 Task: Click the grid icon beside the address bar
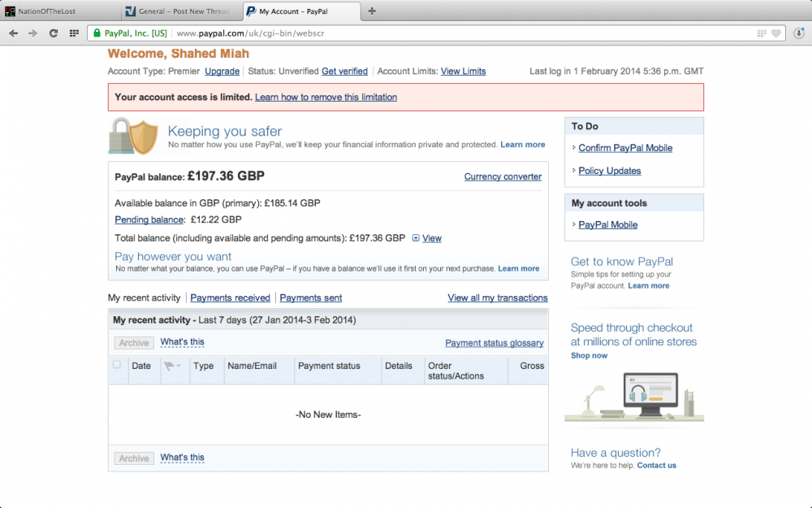point(74,33)
